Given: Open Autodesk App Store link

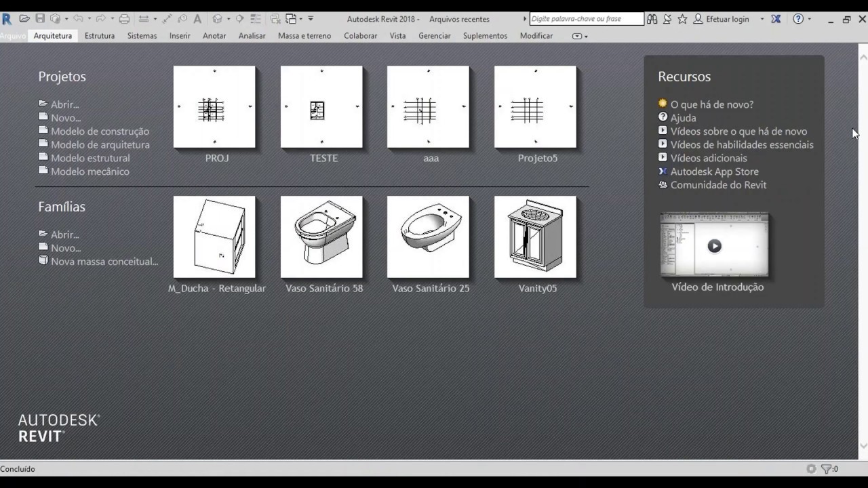Looking at the screenshot, I should pos(715,171).
